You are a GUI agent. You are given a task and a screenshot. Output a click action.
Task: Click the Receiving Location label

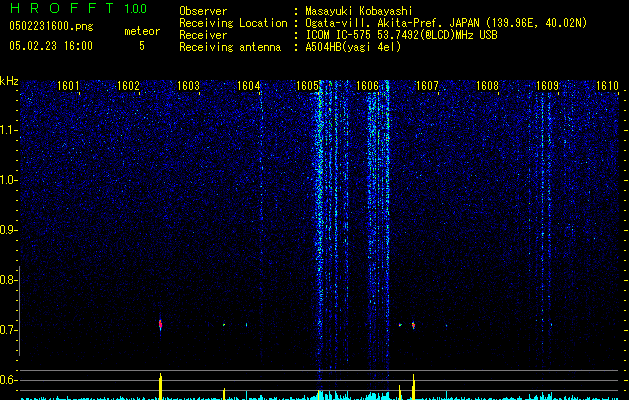point(233,23)
